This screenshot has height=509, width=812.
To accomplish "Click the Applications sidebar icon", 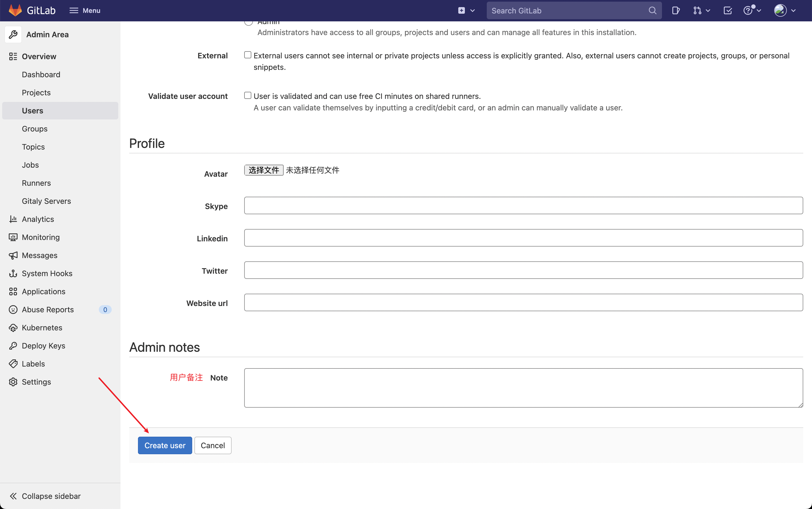I will (x=13, y=291).
